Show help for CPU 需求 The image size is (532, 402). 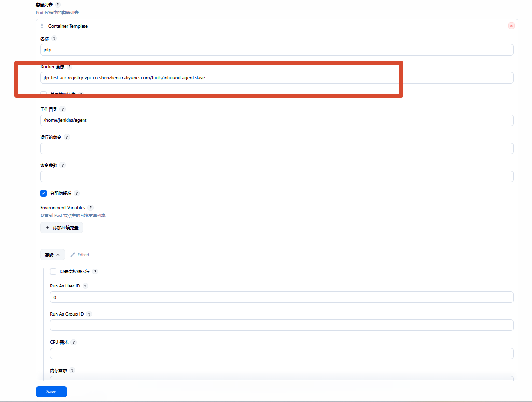point(74,342)
